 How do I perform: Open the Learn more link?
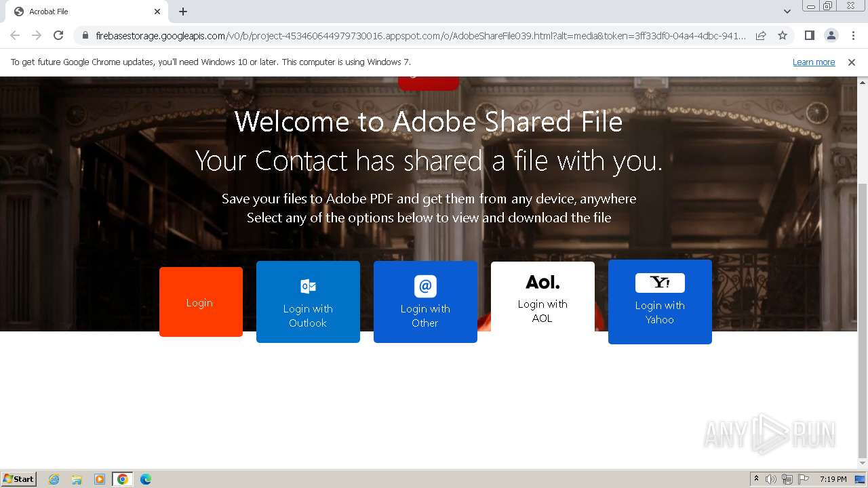(814, 62)
